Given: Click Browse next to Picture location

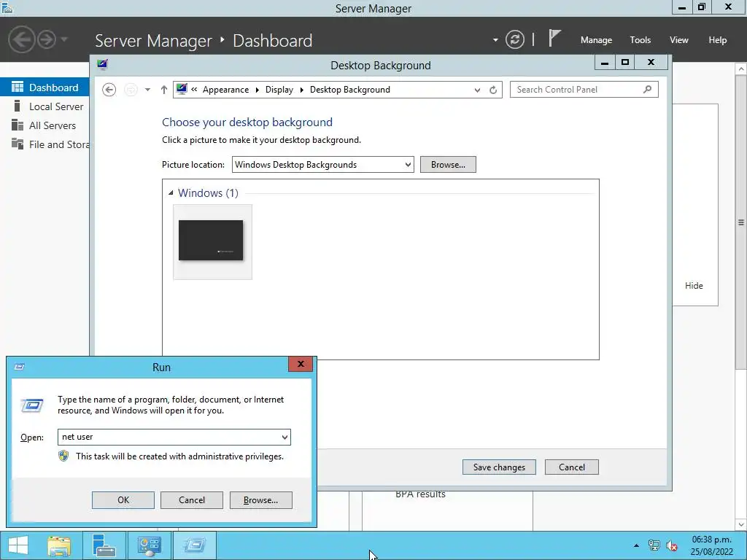Looking at the screenshot, I should coord(448,164).
